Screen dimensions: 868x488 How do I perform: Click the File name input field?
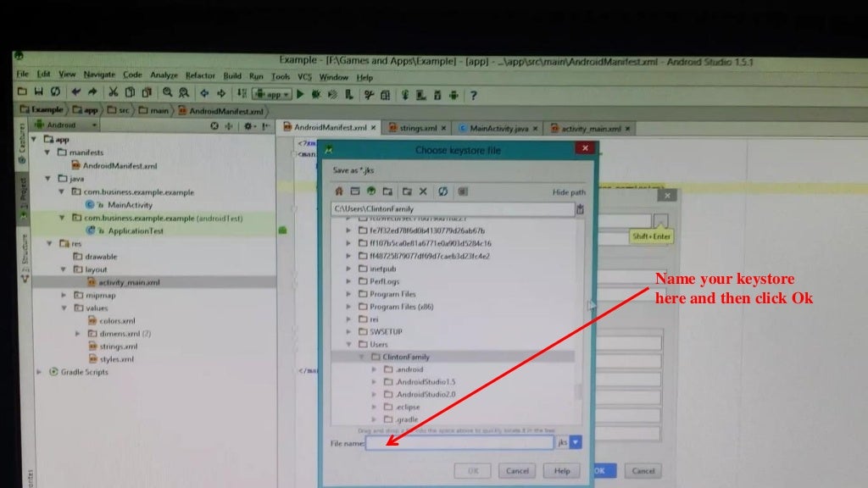pyautogui.click(x=459, y=442)
